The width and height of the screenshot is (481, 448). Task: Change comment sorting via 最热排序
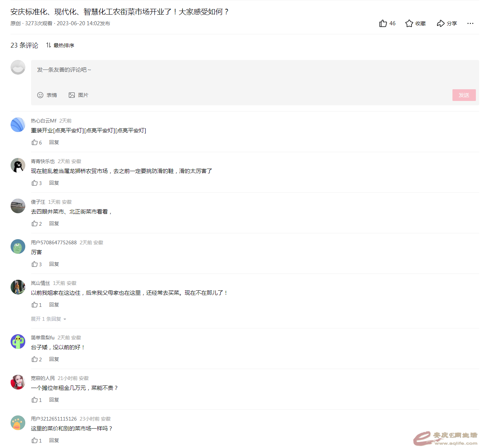pos(60,45)
